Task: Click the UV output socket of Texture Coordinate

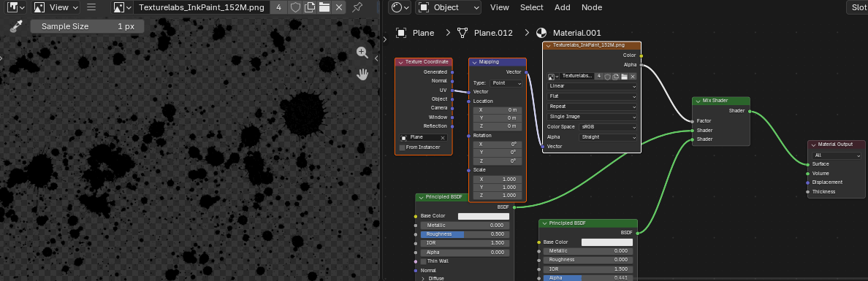Action: 452,91
